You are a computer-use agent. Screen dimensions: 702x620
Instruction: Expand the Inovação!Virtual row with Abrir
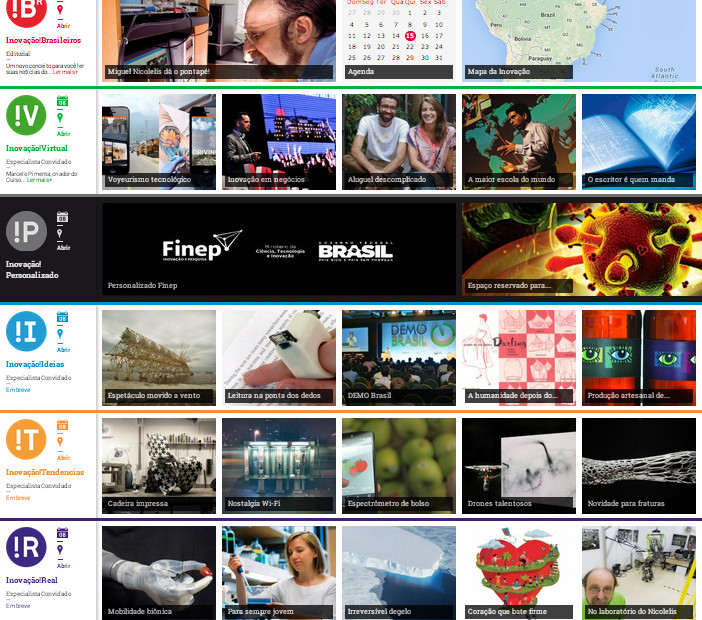pyautogui.click(x=63, y=133)
